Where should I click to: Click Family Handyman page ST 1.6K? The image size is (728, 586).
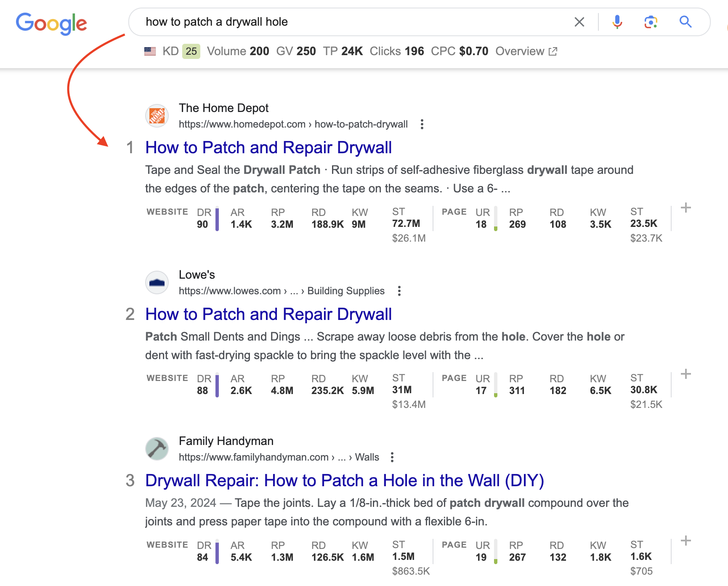tap(641, 557)
